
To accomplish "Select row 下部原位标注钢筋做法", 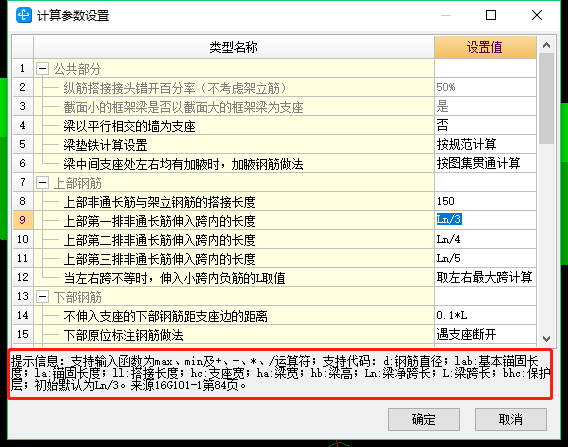I will click(x=234, y=334).
